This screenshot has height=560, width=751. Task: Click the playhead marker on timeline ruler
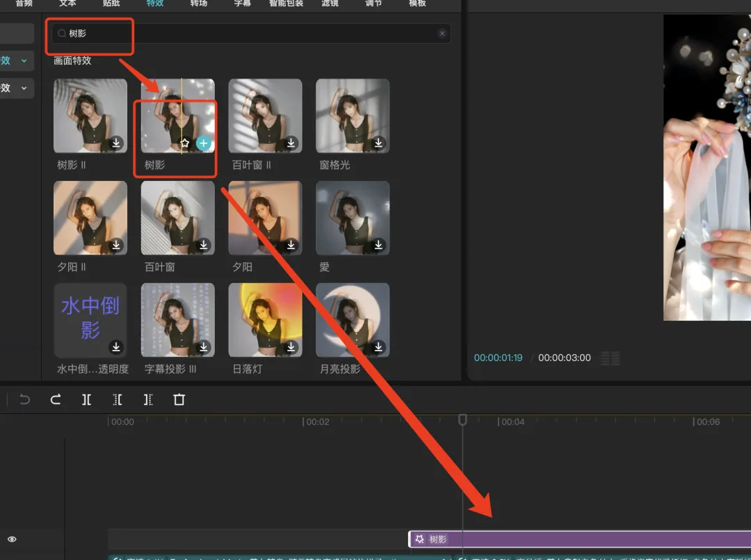(x=462, y=419)
